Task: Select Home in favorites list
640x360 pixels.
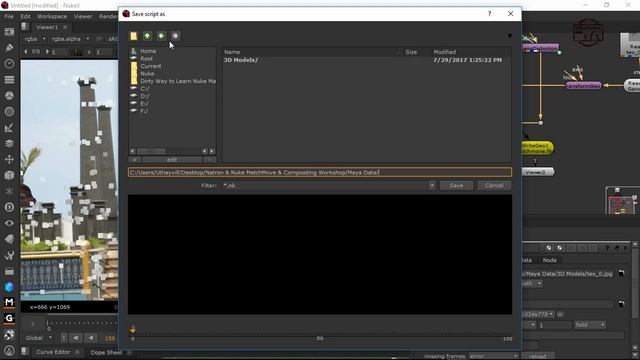Action: pyautogui.click(x=148, y=51)
